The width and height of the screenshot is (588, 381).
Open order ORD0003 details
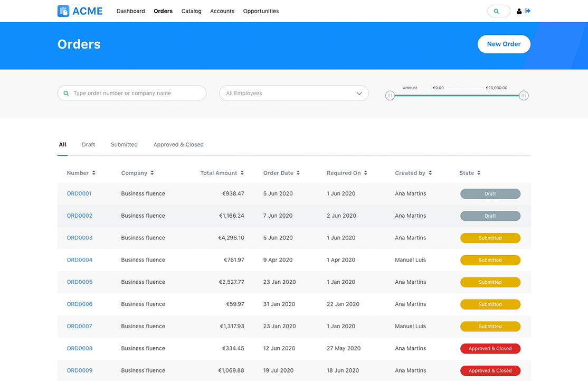pyautogui.click(x=79, y=238)
